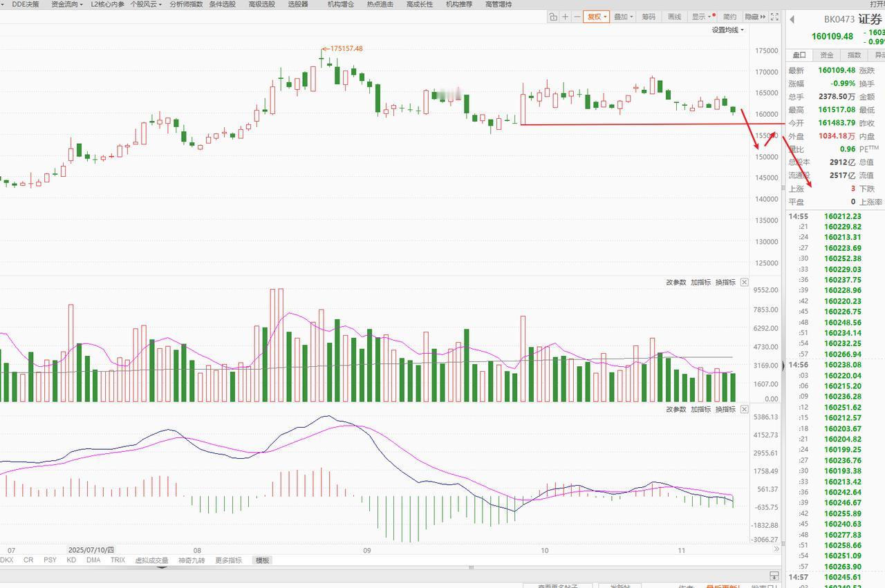885x588 pixels.
Task: Open 高管增持 menu item
Action: tap(499, 4)
